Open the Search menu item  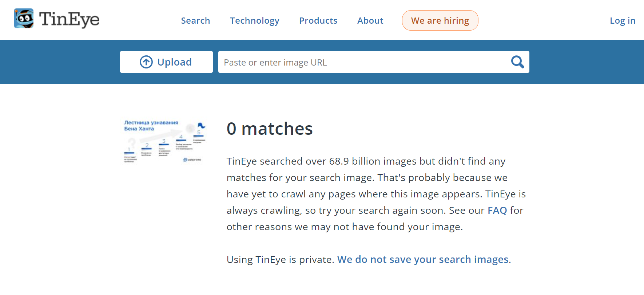pyautogui.click(x=195, y=21)
